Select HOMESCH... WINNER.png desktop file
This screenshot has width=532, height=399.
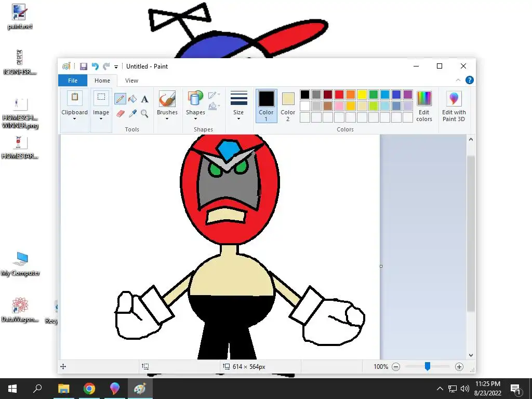tap(20, 113)
